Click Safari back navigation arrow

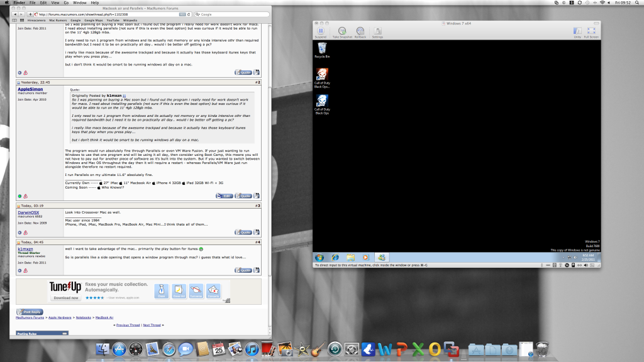[x=15, y=14]
